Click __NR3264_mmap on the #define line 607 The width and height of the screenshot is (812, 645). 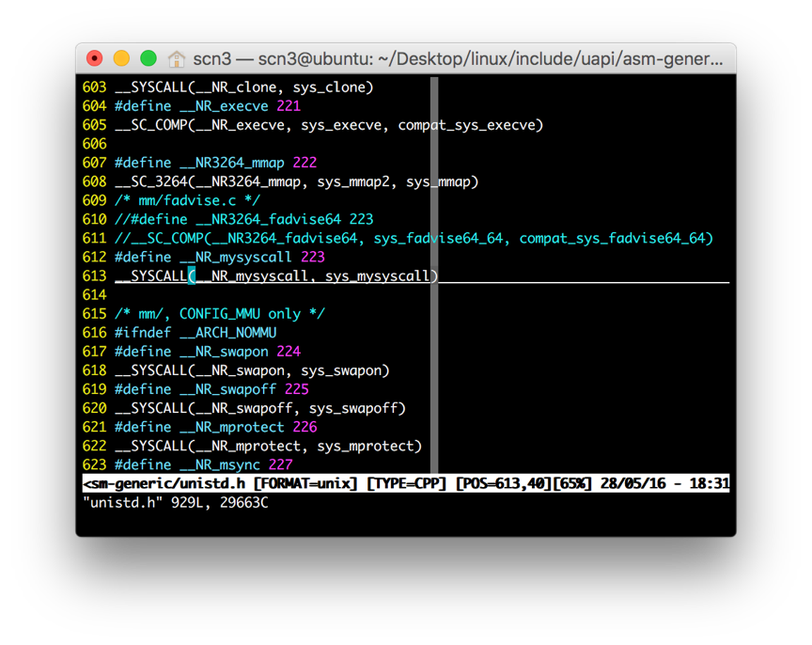(x=232, y=164)
